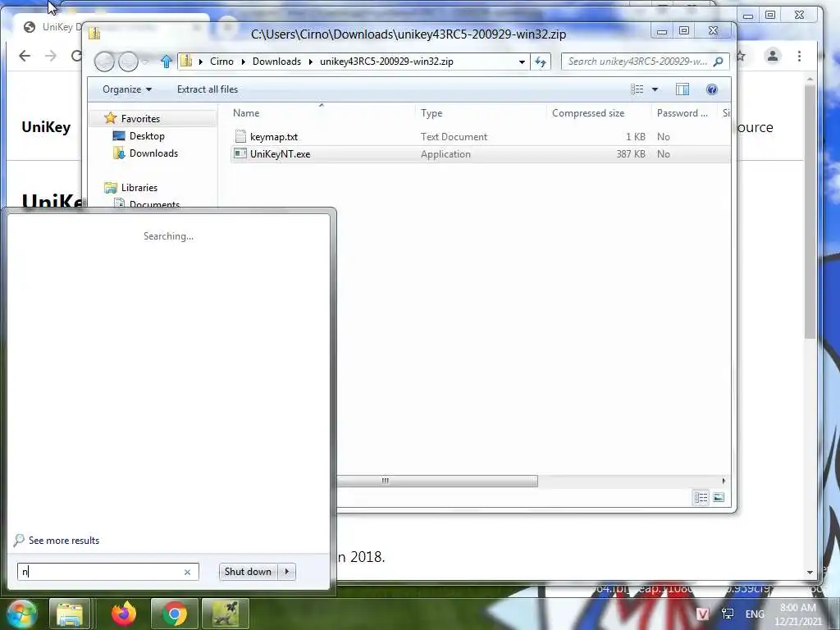Sort by Compressed size column
This screenshot has width=840, height=630.
point(588,113)
